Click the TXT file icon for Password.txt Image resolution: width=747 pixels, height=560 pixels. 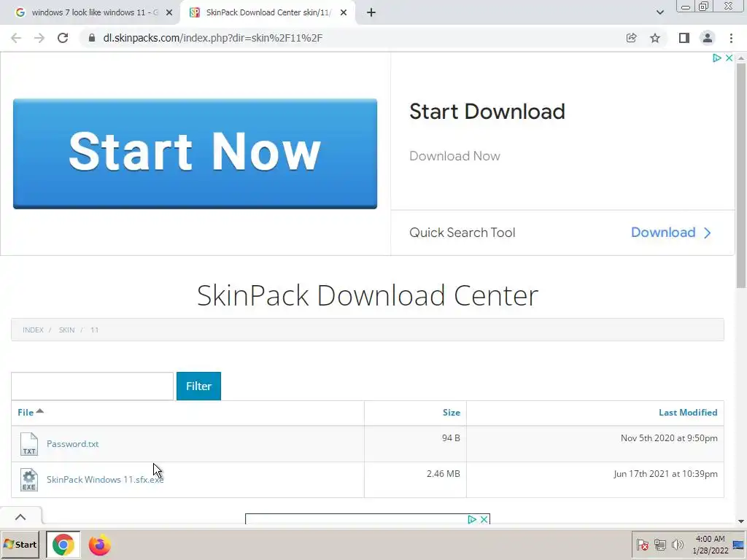pyautogui.click(x=29, y=444)
